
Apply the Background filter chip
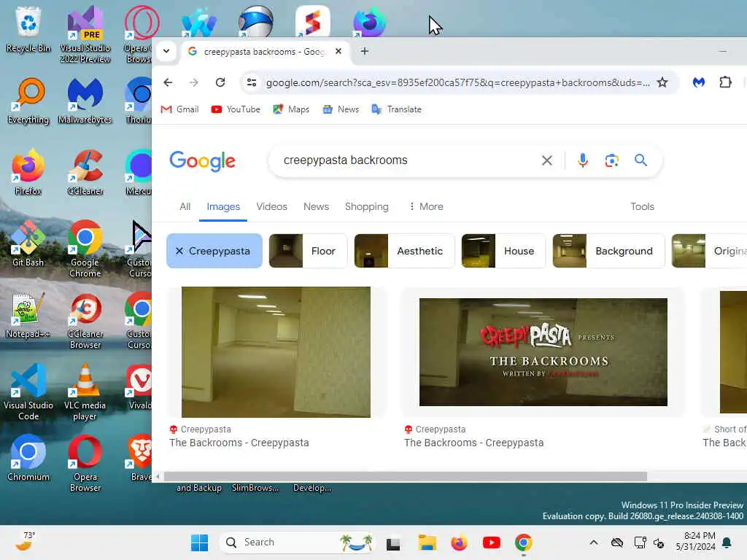click(608, 251)
